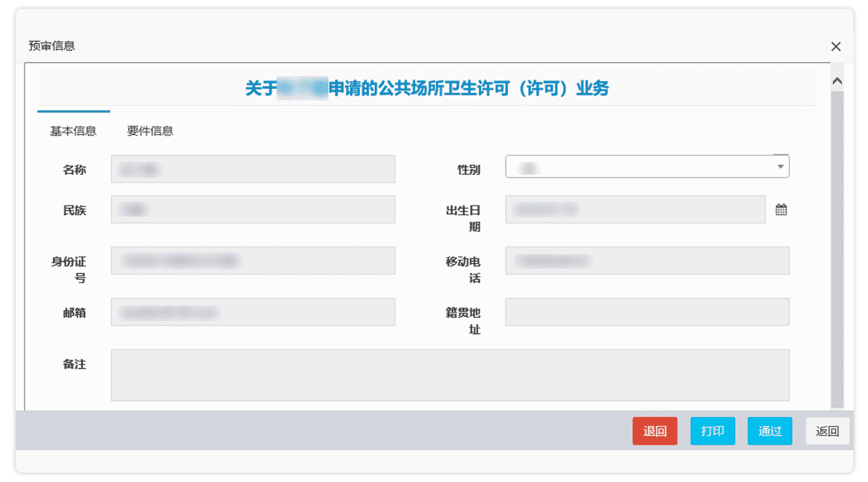Click the 邮箱 email field

coord(252,312)
